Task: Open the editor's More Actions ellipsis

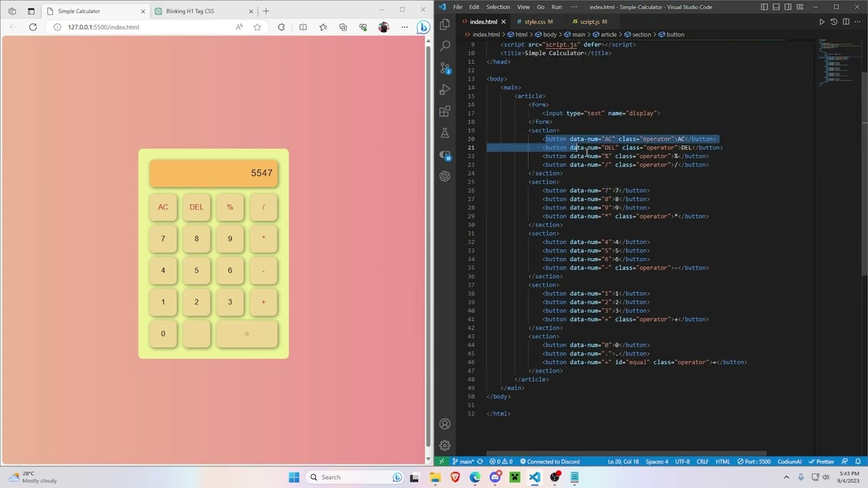Action: [x=858, y=22]
